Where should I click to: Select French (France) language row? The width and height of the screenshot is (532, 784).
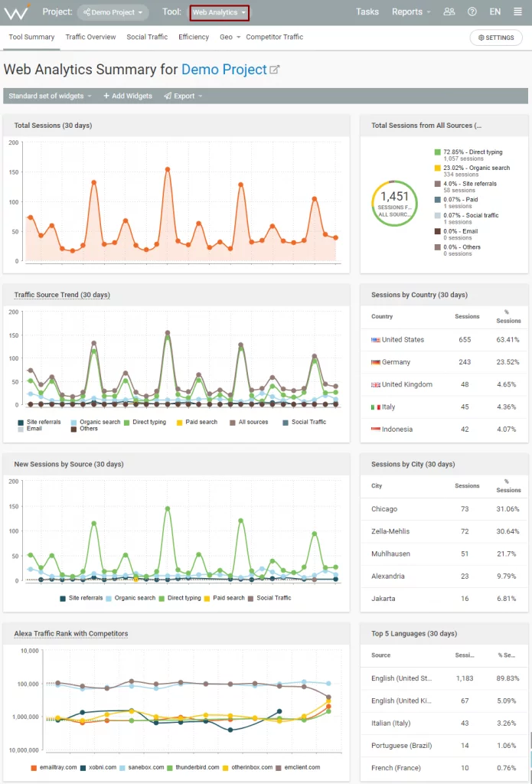click(444, 768)
